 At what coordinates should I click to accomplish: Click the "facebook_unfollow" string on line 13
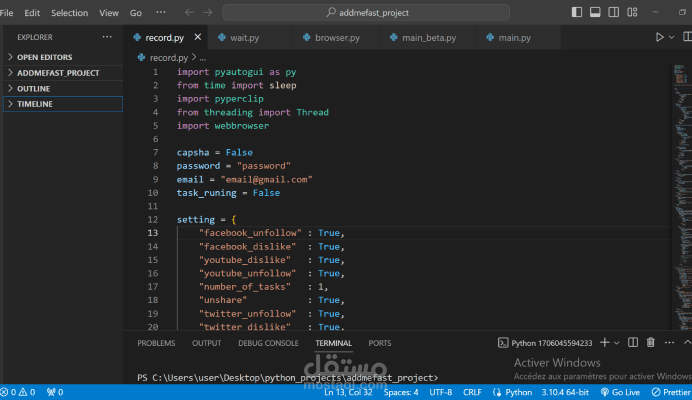pyautogui.click(x=250, y=233)
